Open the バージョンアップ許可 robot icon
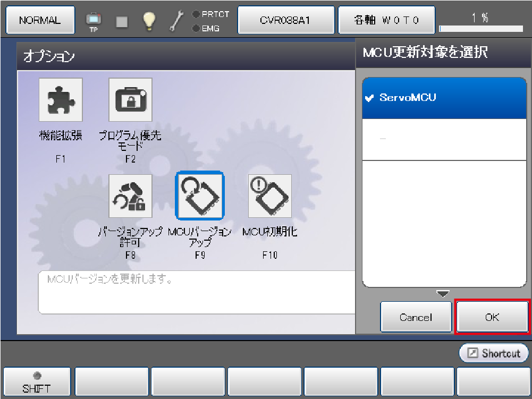Viewport: 532px width, 399px height. pyautogui.click(x=130, y=196)
